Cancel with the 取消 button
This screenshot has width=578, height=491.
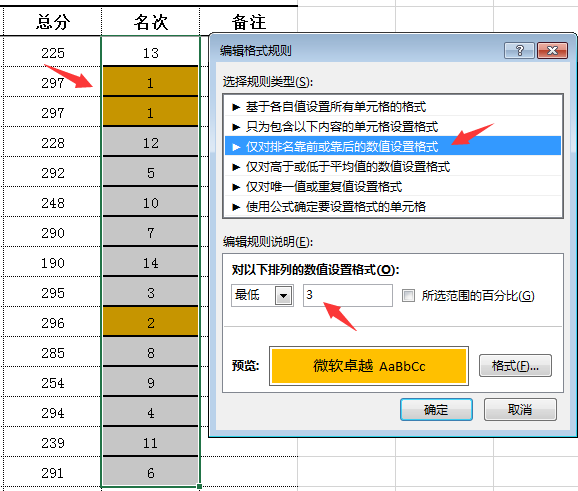pyautogui.click(x=520, y=409)
